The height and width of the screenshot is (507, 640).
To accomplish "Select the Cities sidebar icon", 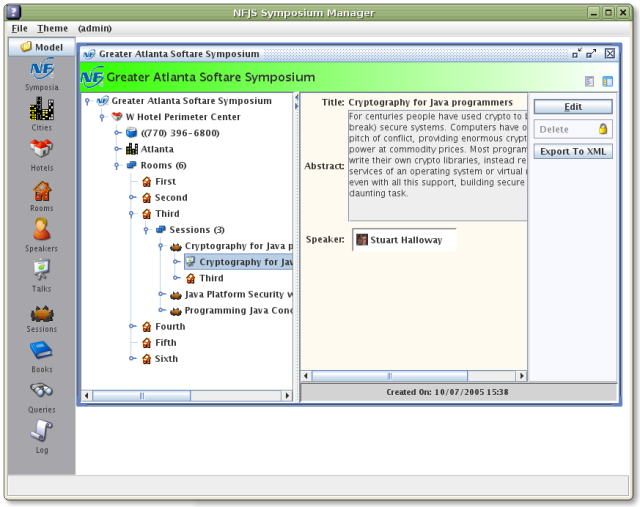I will click(42, 110).
